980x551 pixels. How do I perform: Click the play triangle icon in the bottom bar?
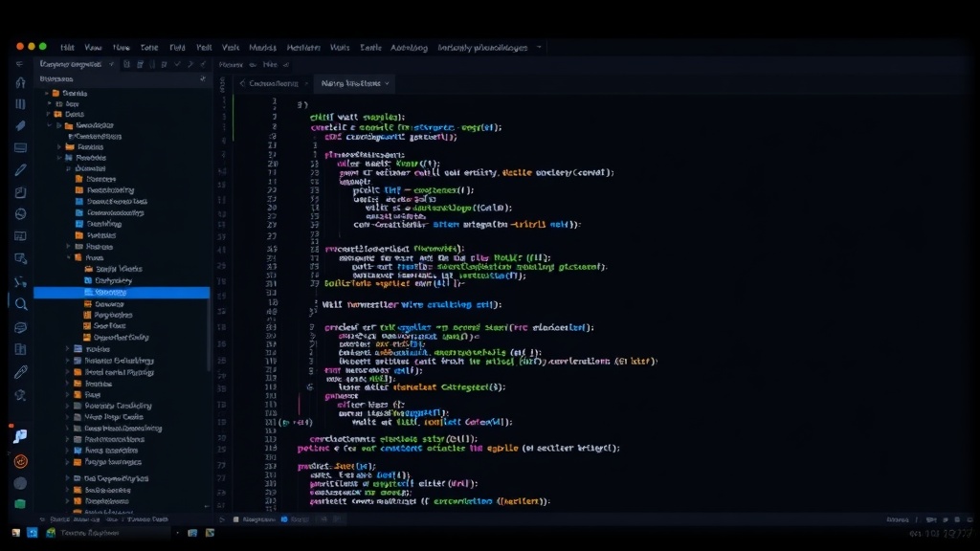point(222,519)
